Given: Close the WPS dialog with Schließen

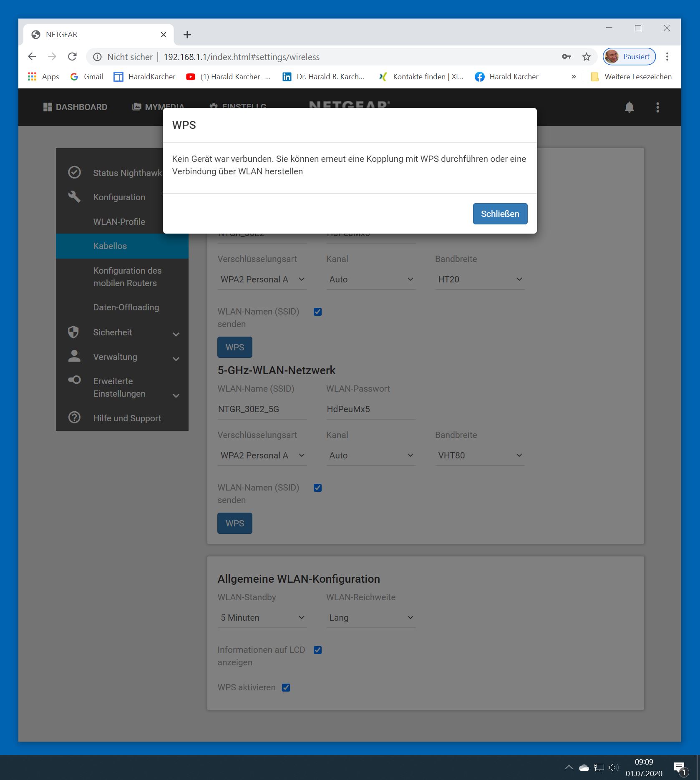Looking at the screenshot, I should [x=500, y=214].
